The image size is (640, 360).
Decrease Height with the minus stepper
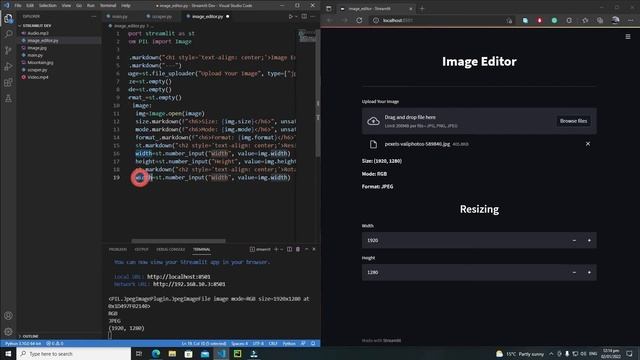(x=574, y=272)
